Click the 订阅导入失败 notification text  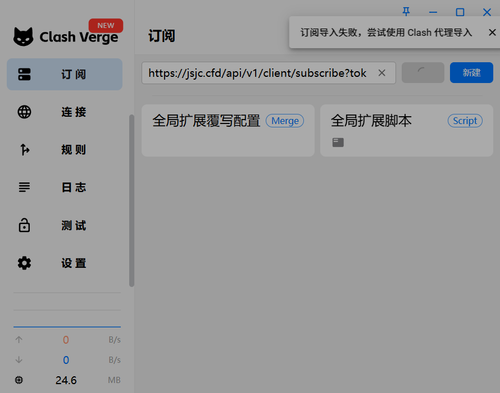(386, 33)
